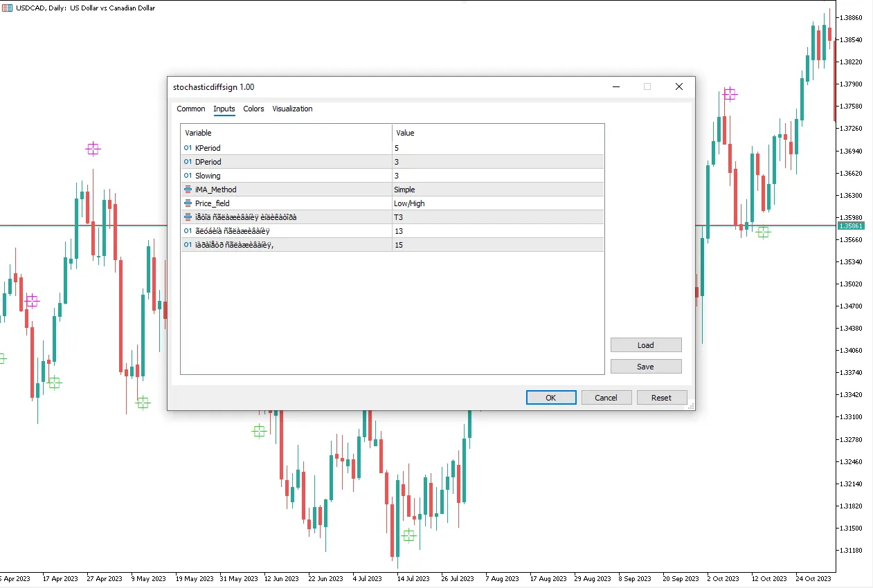Screen dimensions: 873x588
Task: Click the integer icon in the row valued 13
Action: click(x=188, y=231)
